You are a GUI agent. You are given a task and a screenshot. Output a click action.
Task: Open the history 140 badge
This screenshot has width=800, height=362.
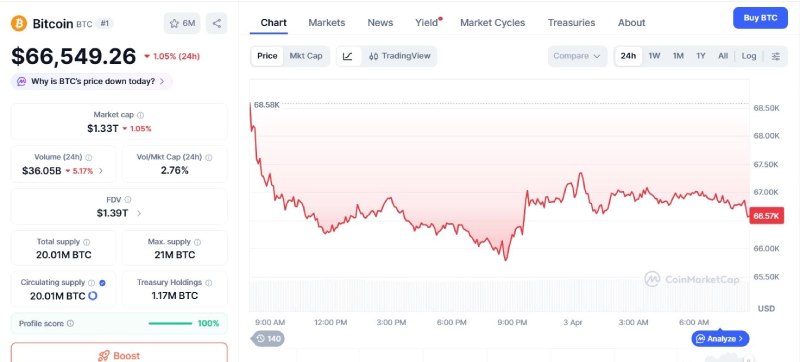[x=268, y=338]
